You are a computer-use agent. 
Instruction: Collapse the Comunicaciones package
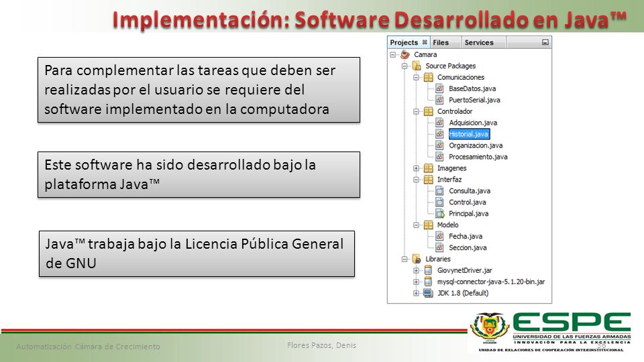416,77
